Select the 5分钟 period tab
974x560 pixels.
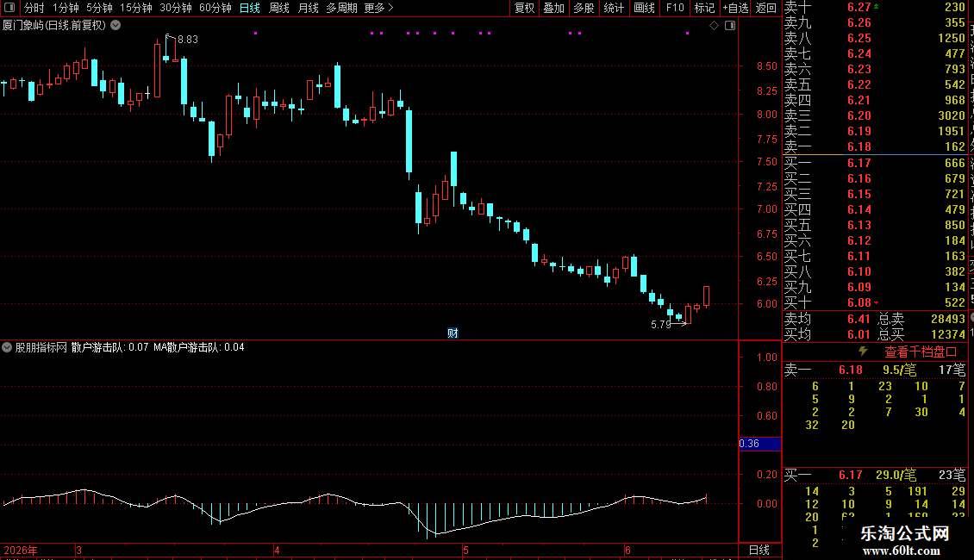[x=99, y=8]
